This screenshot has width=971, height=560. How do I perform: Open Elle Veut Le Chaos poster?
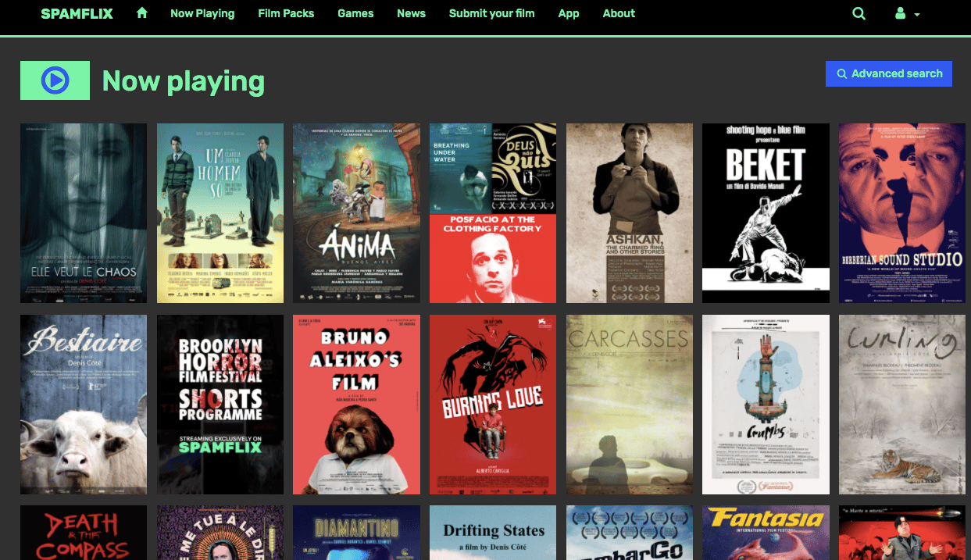tap(84, 213)
